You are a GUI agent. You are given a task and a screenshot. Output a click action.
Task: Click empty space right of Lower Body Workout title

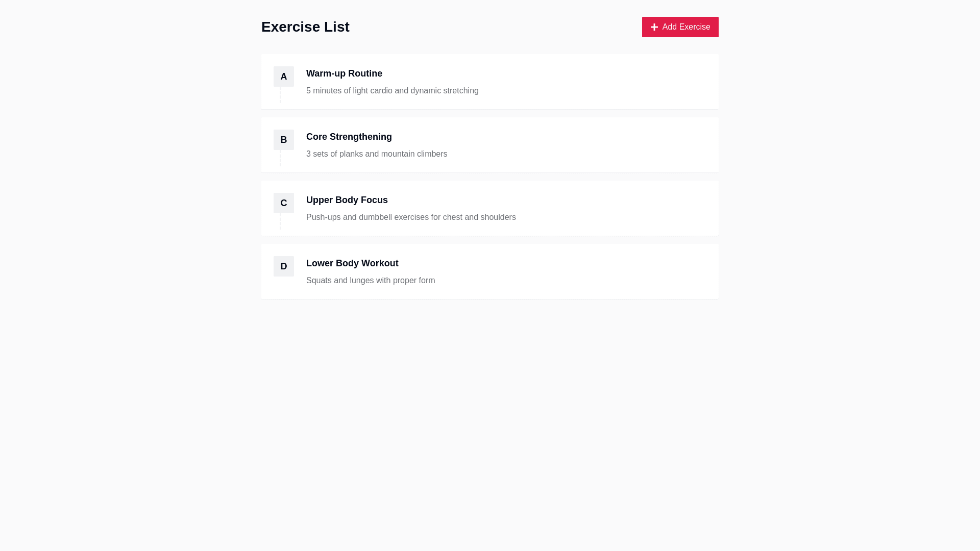pyautogui.click(x=561, y=263)
